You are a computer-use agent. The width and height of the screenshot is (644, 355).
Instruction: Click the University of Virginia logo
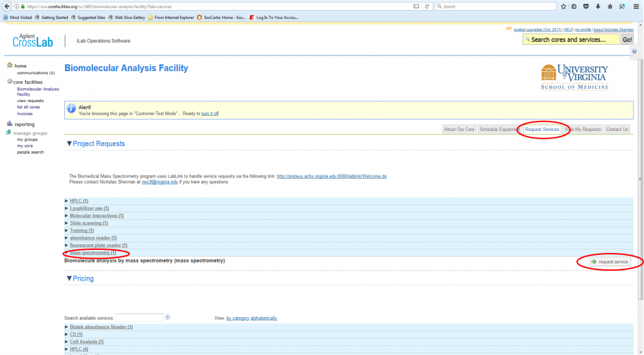[x=575, y=77]
